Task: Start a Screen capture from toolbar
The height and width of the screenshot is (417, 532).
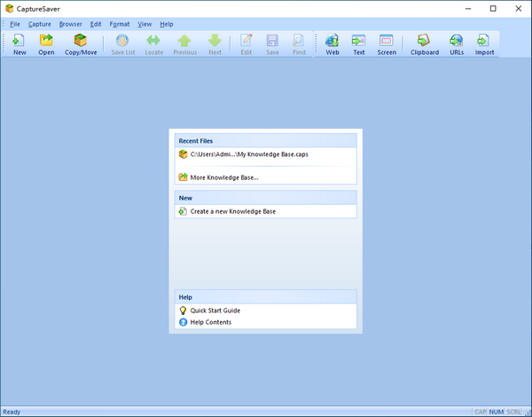Action: [x=387, y=43]
